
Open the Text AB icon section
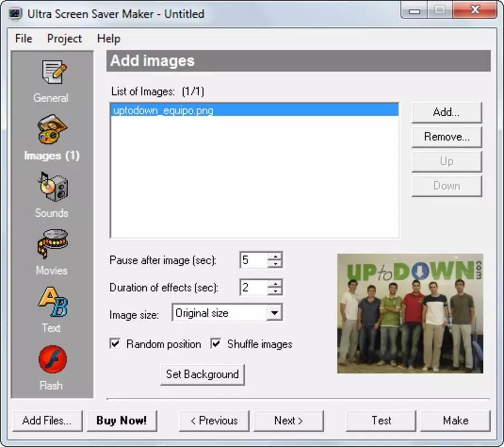[x=53, y=302]
